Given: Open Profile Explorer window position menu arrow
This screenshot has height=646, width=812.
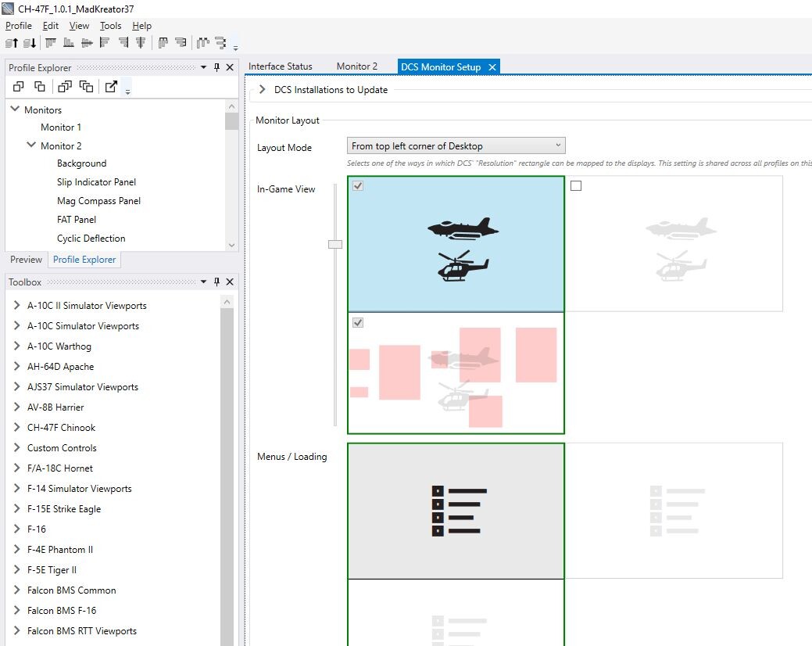Looking at the screenshot, I should 203,67.
